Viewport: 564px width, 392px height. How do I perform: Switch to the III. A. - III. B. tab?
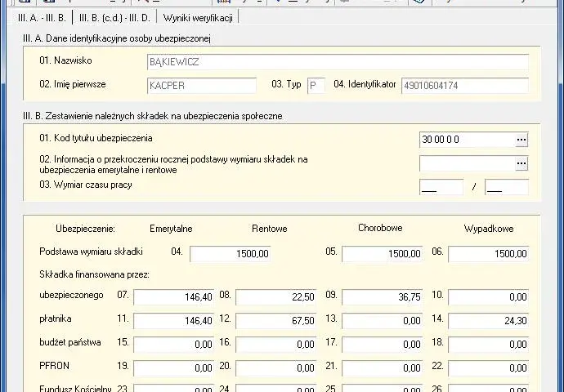[42, 18]
